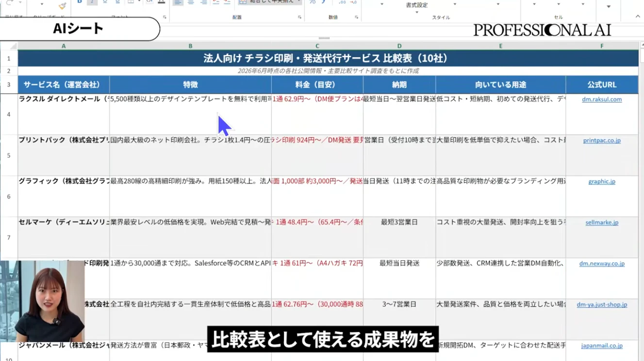This screenshot has width=644, height=361.
Task: Open merge and center dropdown arrow
Action: click(x=298, y=2)
